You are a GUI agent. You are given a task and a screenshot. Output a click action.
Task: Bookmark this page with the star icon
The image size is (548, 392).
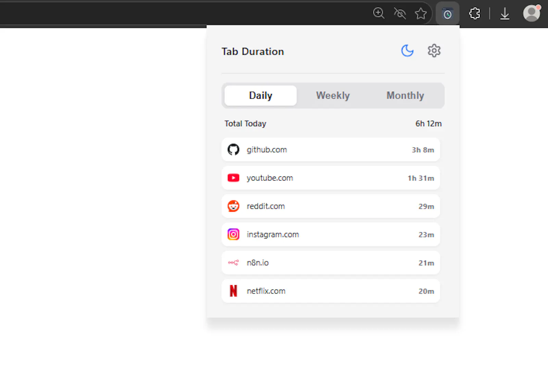(x=421, y=14)
